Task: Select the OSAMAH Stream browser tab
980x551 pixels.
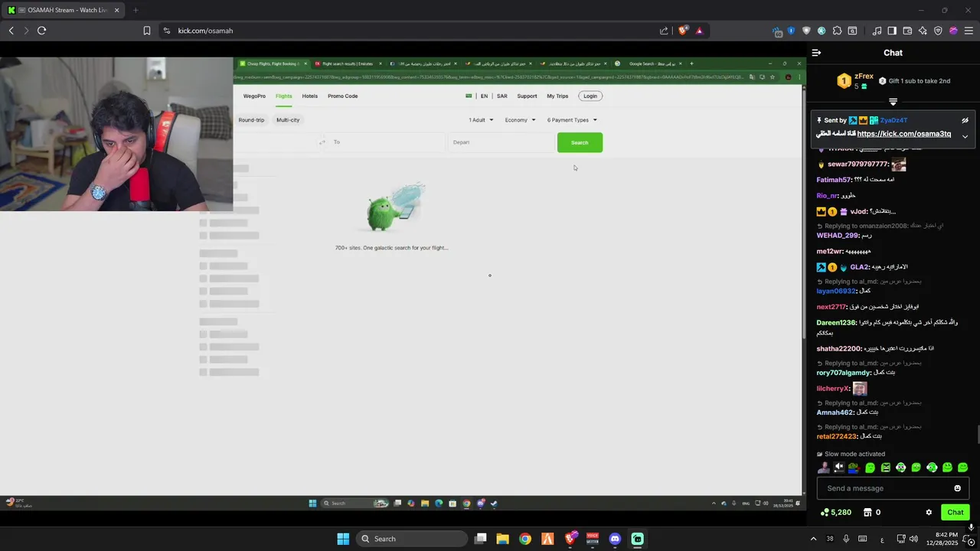Action: [63, 10]
